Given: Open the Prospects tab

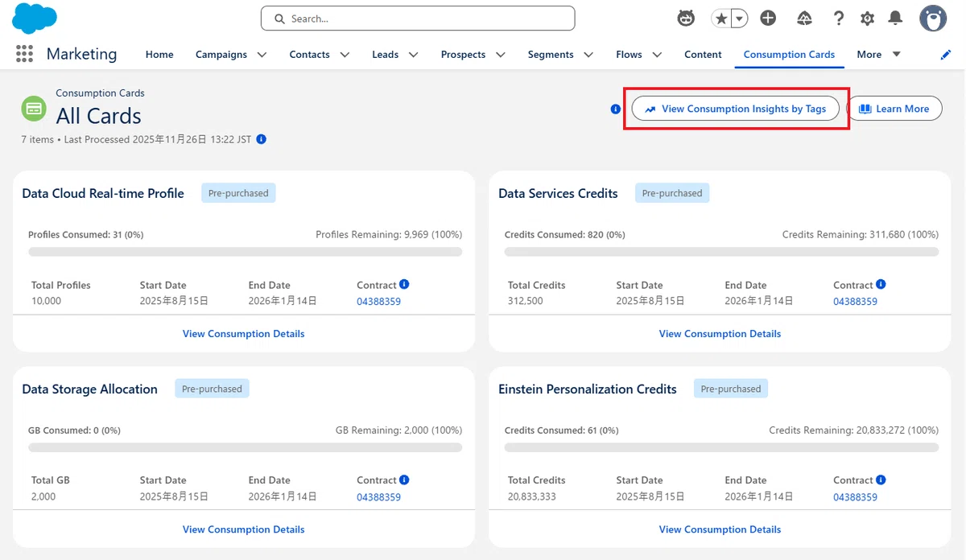Looking at the screenshot, I should pyautogui.click(x=463, y=55).
